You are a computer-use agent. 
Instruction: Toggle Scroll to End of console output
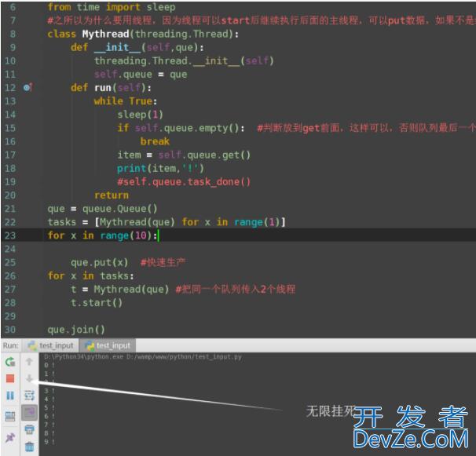29,413
